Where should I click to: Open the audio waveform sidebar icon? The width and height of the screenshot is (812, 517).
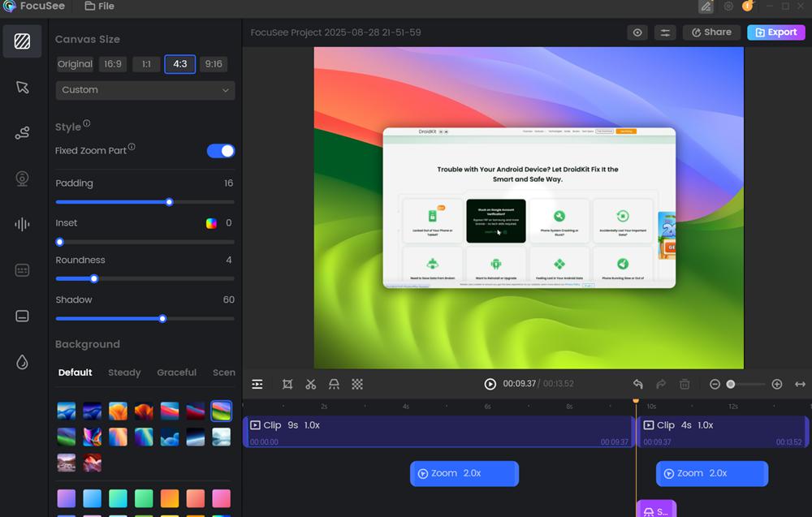click(x=22, y=224)
